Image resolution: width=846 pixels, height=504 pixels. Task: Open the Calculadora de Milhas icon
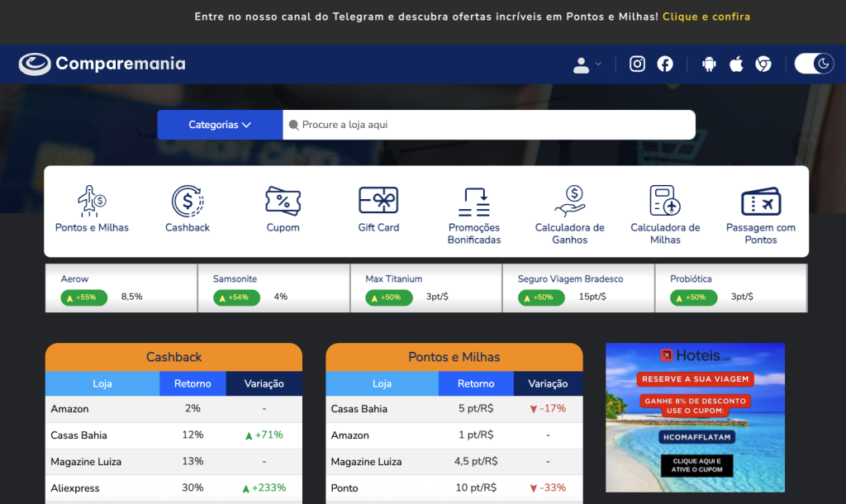665,202
